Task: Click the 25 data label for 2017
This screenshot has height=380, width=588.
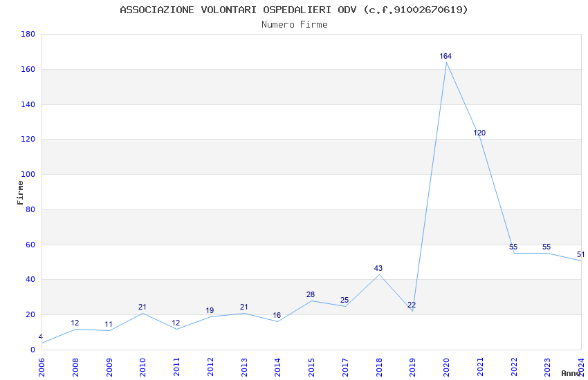Action: 344,300
